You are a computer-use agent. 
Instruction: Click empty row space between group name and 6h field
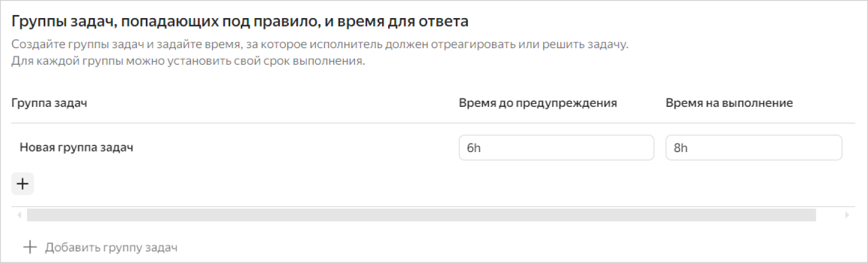coord(296,148)
